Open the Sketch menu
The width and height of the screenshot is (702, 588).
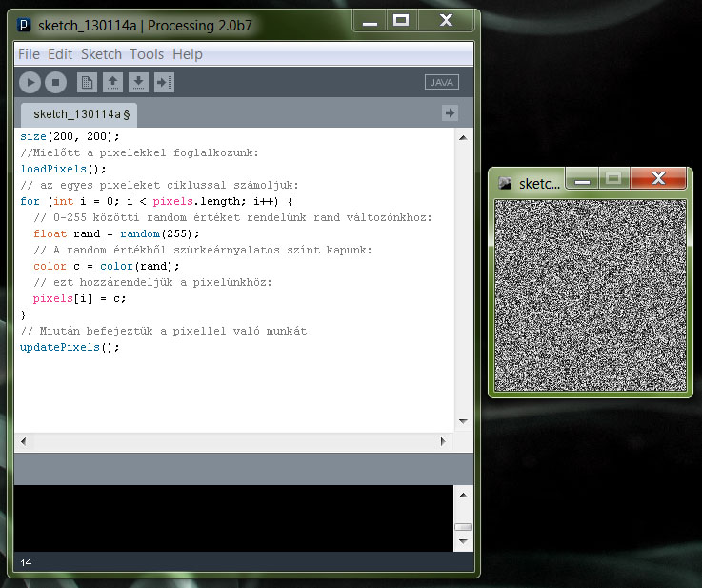(101, 54)
